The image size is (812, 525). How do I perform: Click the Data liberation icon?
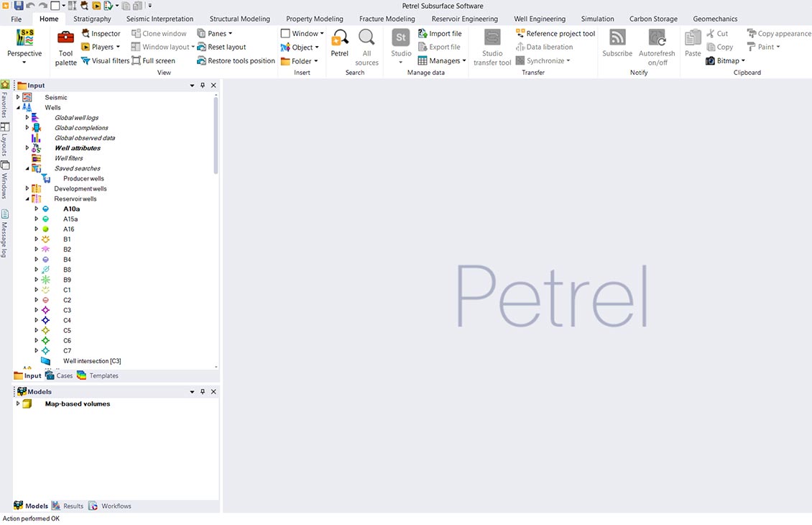tap(519, 47)
